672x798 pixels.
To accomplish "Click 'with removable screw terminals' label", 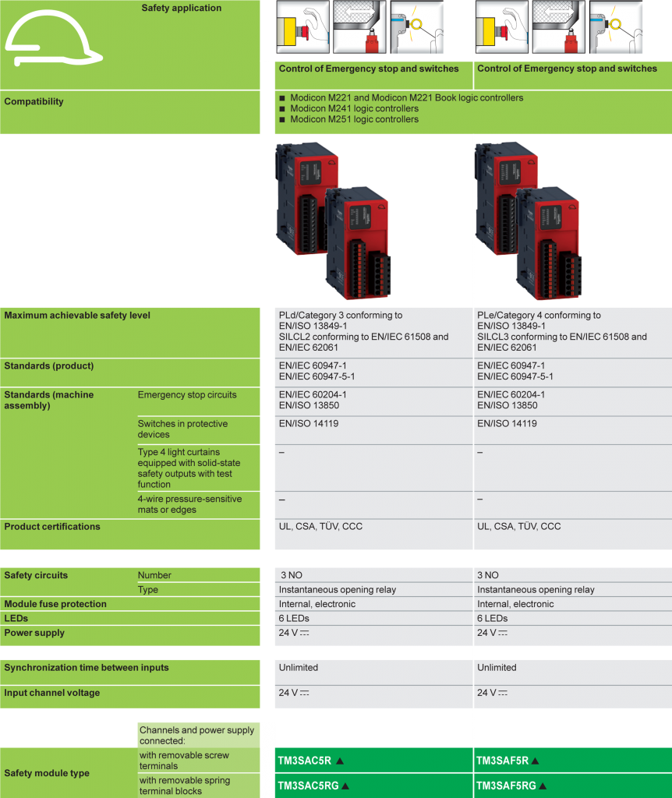I will [184, 761].
